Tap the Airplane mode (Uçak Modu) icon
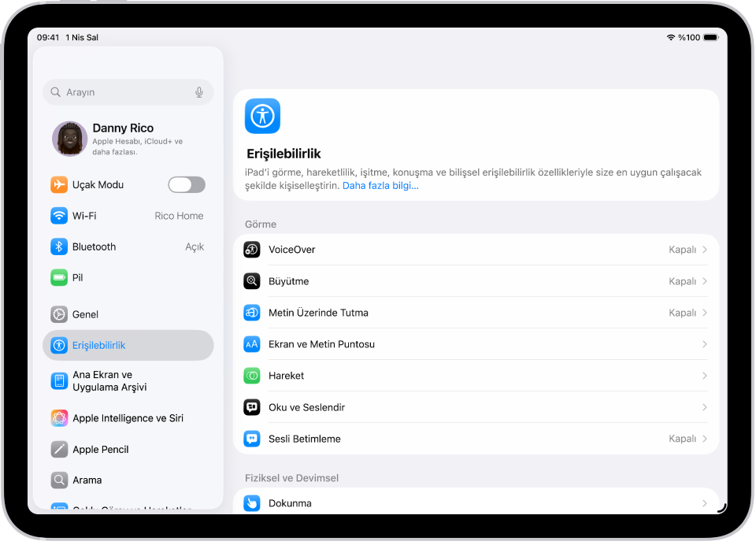 coord(59,185)
